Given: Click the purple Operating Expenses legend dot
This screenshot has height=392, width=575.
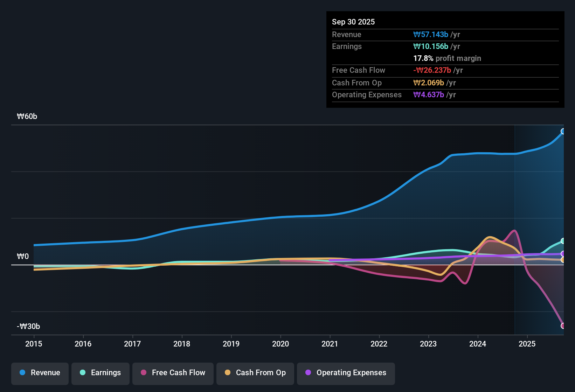Looking at the screenshot, I should 308,373.
